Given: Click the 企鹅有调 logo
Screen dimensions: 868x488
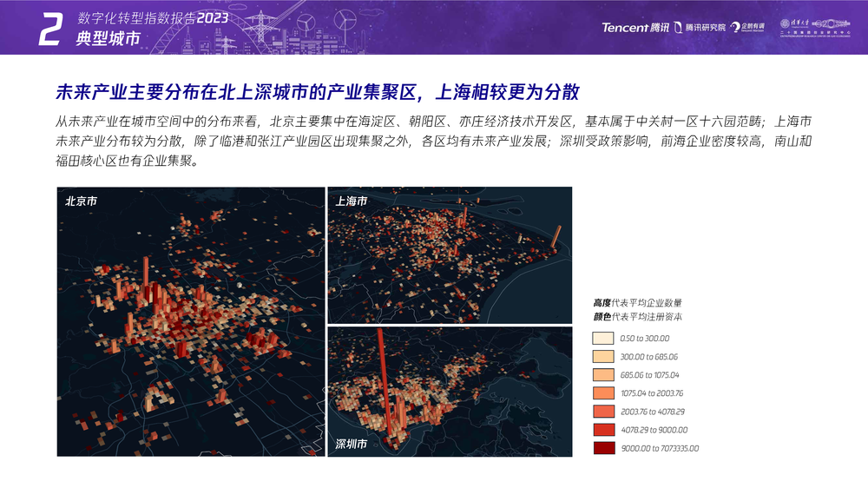Looking at the screenshot, I should click(747, 27).
